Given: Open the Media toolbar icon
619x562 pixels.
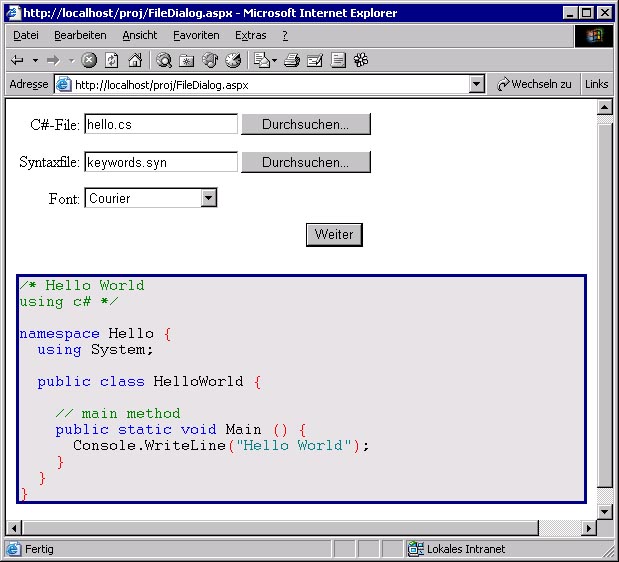Looking at the screenshot, I should (210, 60).
